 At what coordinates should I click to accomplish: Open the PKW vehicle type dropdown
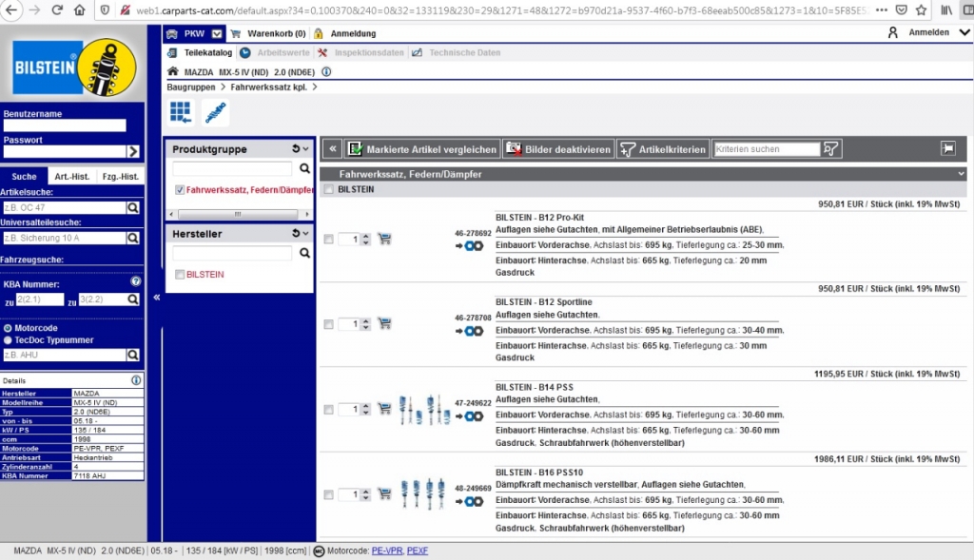tap(216, 33)
